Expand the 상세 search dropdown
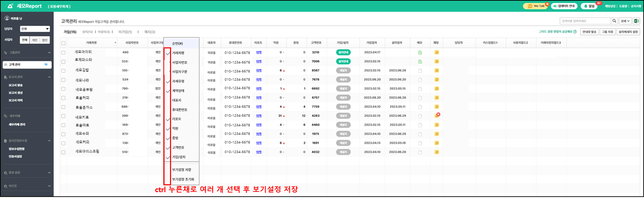 (625, 21)
